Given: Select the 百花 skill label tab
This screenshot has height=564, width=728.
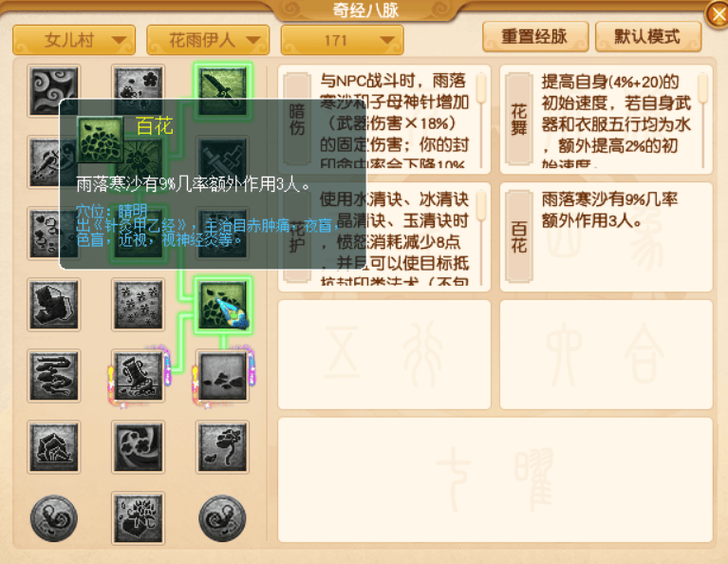Looking at the screenshot, I should pos(518,236).
